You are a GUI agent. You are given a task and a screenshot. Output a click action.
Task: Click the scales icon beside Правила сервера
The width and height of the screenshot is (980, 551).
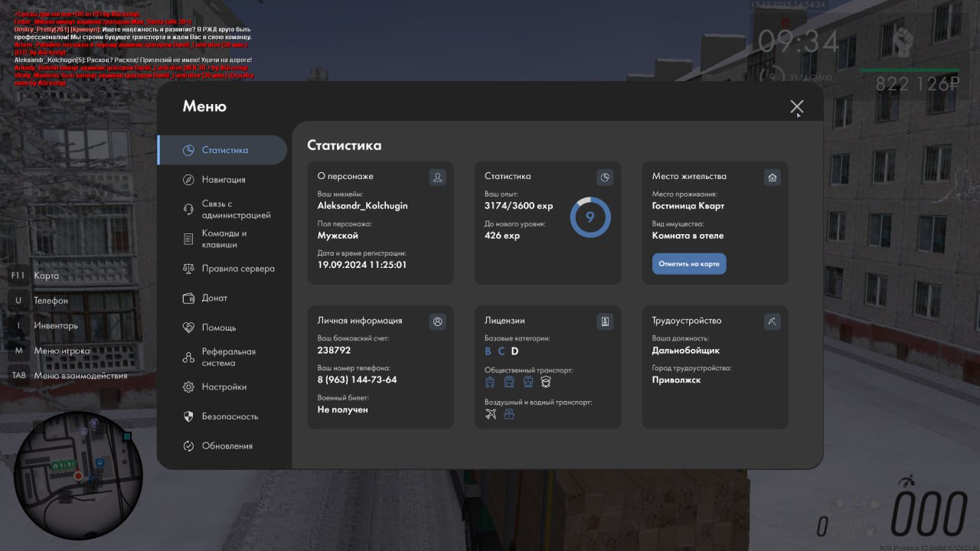(x=188, y=269)
